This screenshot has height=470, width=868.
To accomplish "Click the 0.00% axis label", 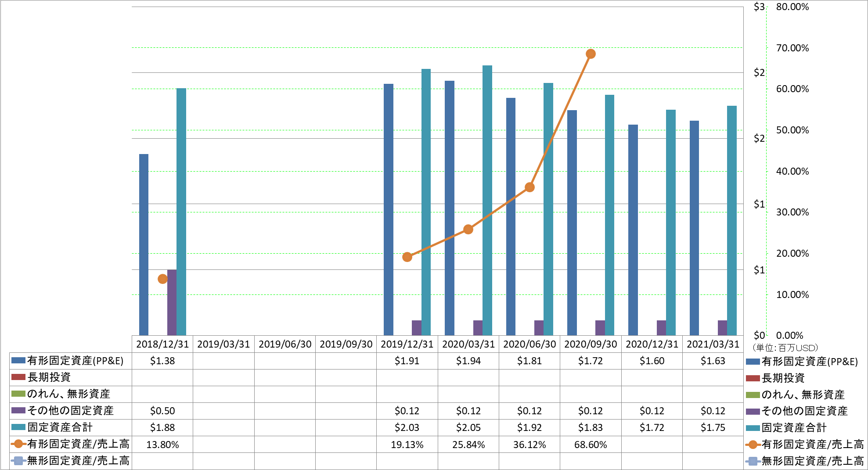I will 789,335.
